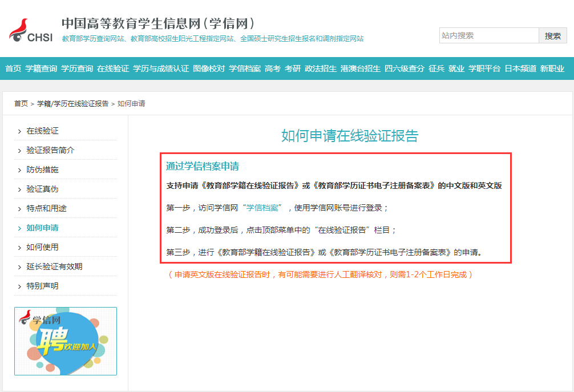574x392 pixels.
Task: Click 学籍/学历在线验证报告 breadcrumb link
Action: [73, 104]
